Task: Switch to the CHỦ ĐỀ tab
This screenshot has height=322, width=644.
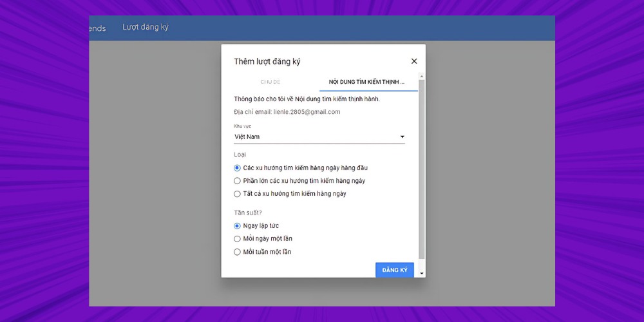Action: [270, 82]
